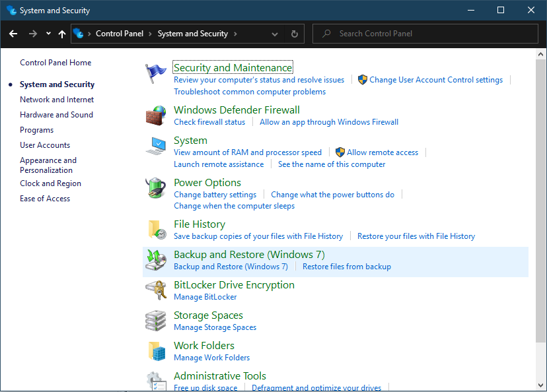The image size is (547, 392).
Task: Click View amount of RAM and processor speed
Action: pos(248,152)
